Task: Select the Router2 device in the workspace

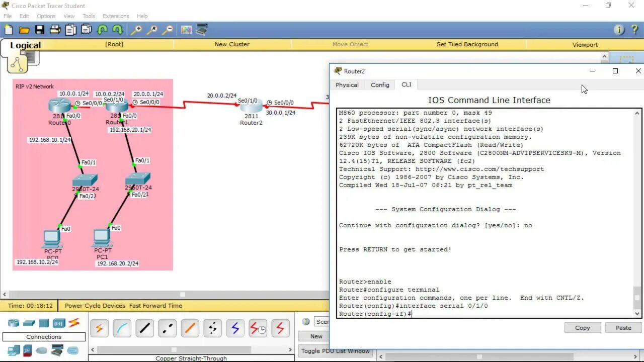Action: 251,107
